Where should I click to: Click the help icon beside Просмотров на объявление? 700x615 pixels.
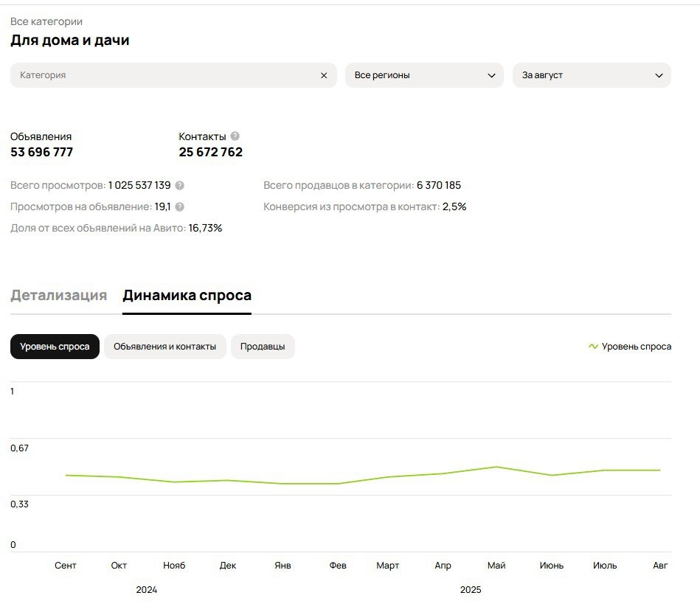click(179, 207)
